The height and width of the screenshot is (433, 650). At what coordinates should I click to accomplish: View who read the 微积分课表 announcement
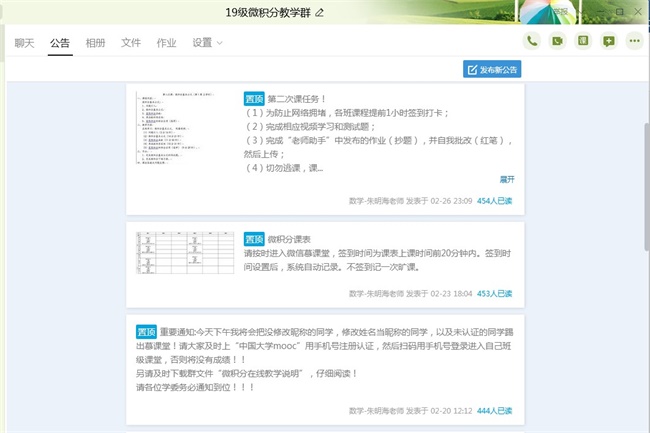(x=494, y=294)
